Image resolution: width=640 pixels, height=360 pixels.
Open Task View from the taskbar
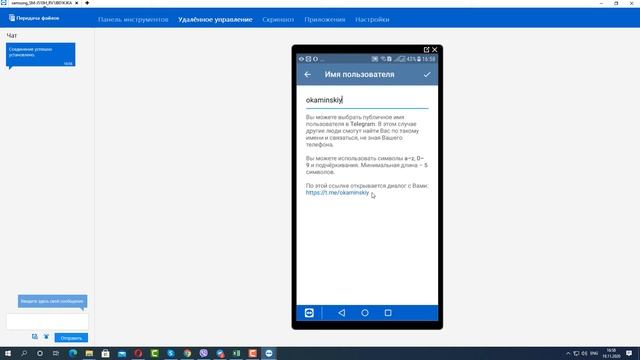coord(56,353)
